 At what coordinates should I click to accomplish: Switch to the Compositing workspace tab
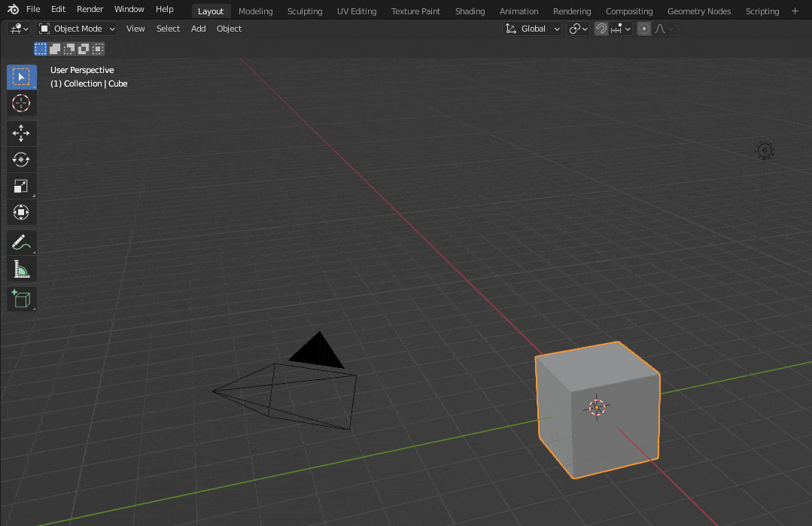click(x=629, y=11)
